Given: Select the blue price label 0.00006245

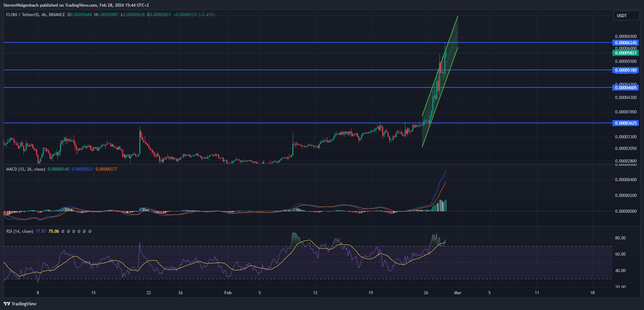Looking at the screenshot, I should 626,43.
